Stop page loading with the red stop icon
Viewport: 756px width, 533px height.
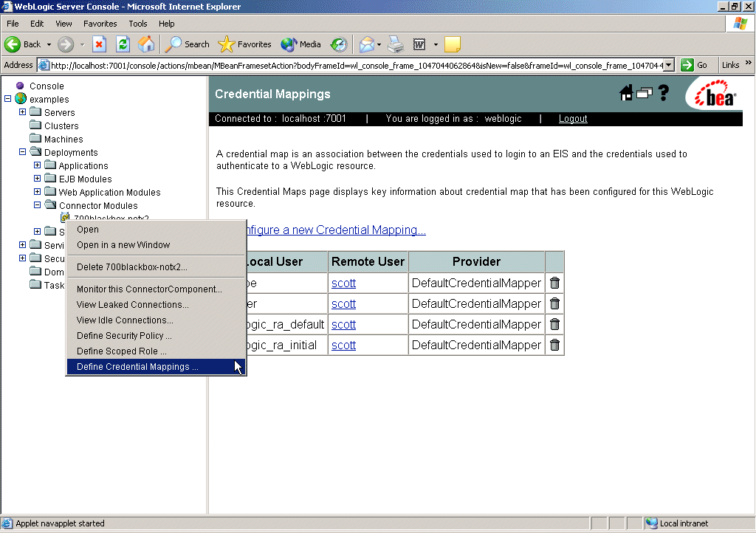pyautogui.click(x=99, y=44)
